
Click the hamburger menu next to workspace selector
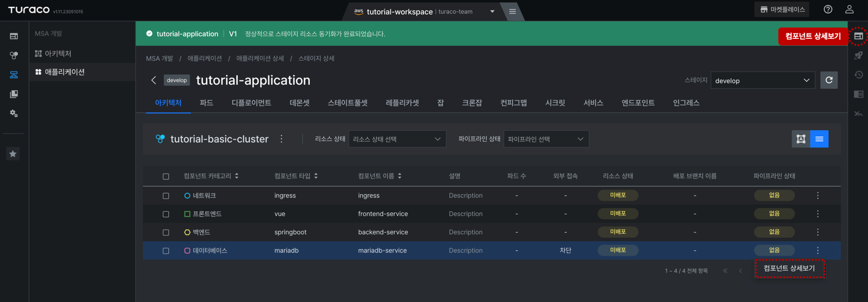pos(512,11)
